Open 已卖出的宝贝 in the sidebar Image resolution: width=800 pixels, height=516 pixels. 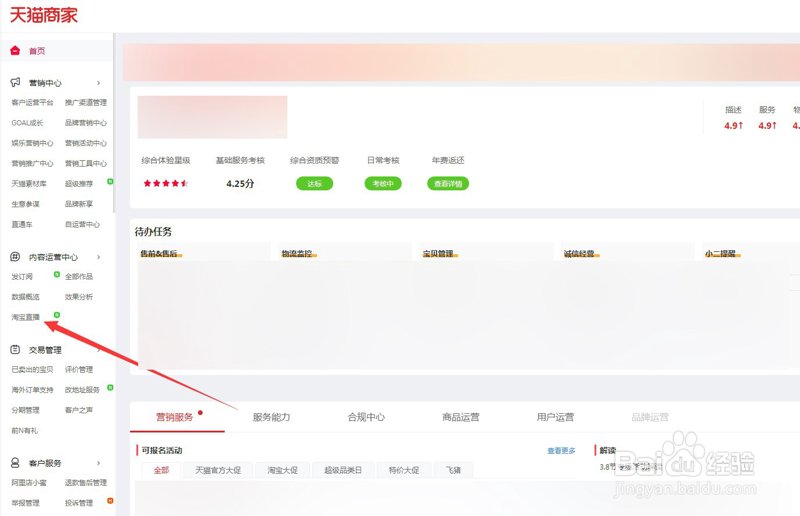click(x=32, y=370)
